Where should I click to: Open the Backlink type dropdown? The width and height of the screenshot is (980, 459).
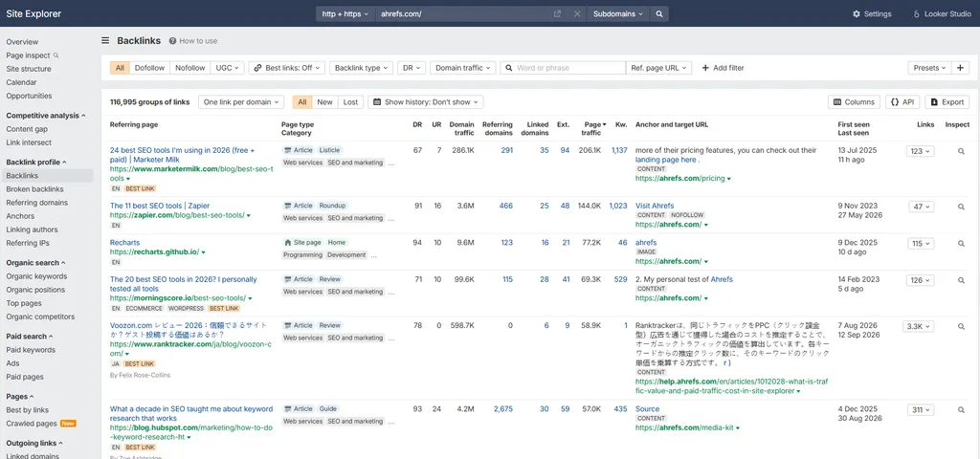pos(361,68)
